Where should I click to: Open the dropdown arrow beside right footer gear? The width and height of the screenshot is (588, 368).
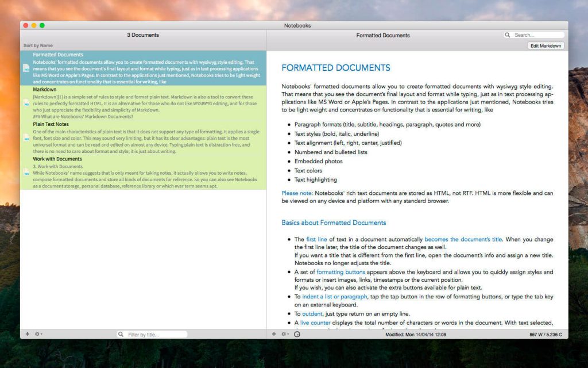288,333
